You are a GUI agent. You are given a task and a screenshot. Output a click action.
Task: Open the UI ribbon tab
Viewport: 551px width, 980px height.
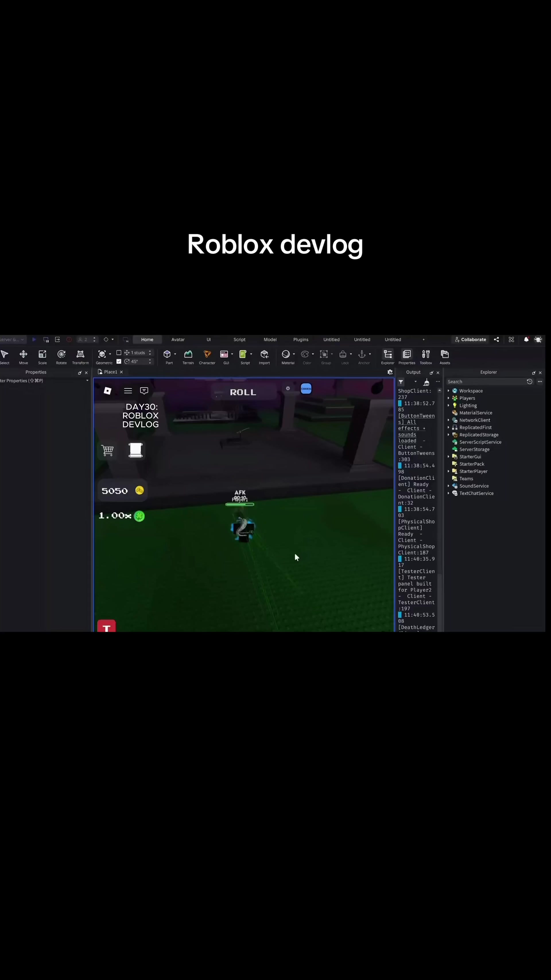point(209,339)
